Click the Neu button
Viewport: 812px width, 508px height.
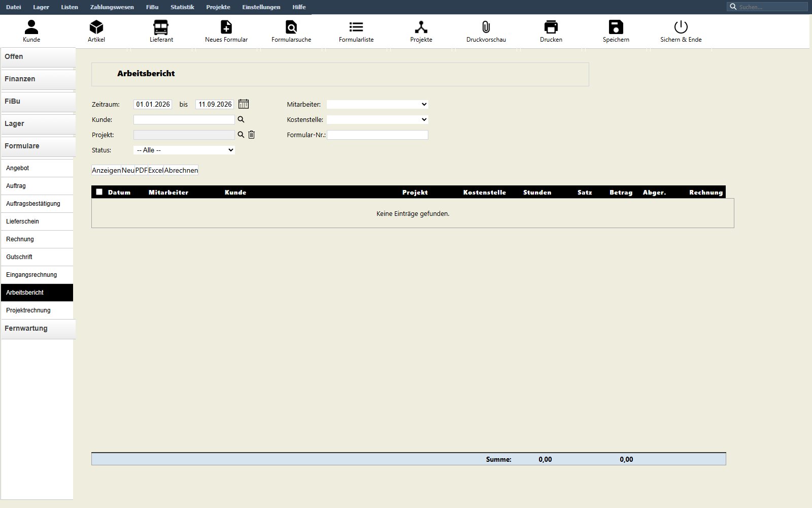[x=128, y=170]
